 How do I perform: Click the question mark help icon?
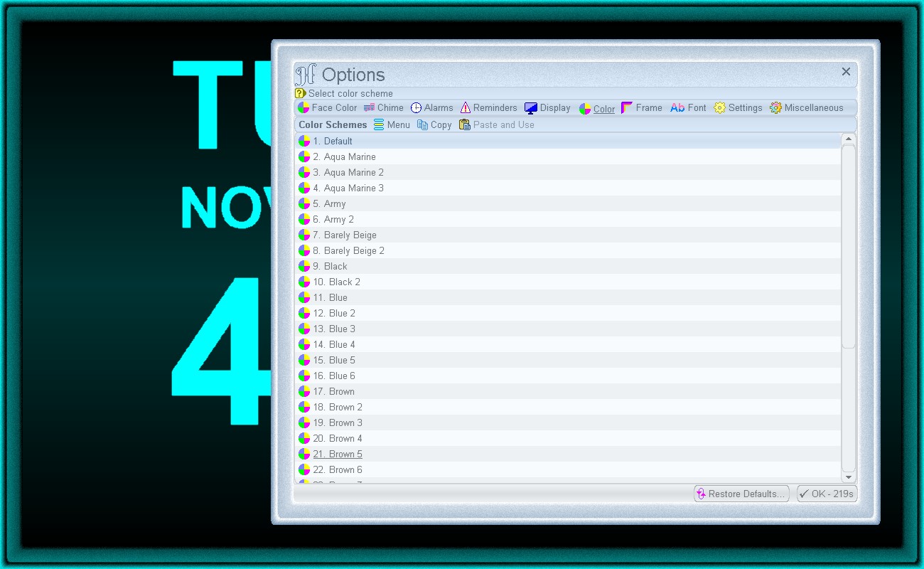pyautogui.click(x=300, y=93)
